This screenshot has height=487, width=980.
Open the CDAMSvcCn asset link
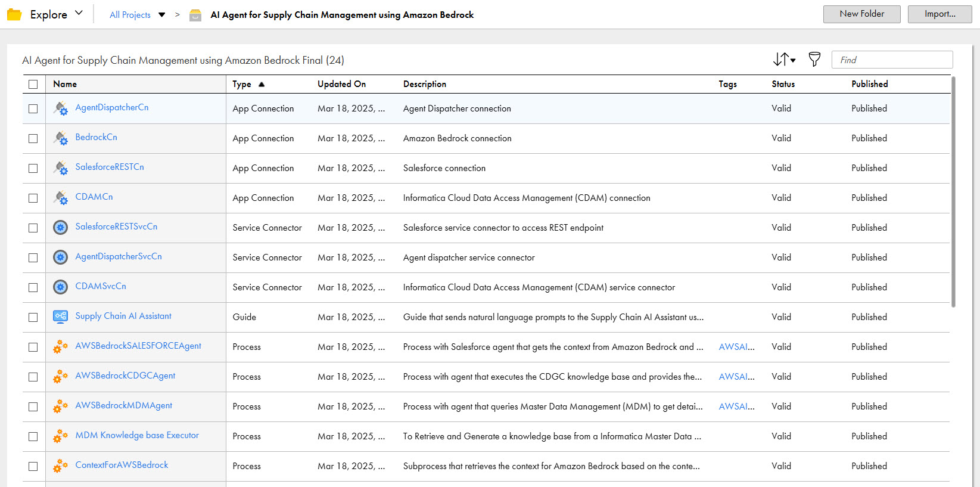pos(101,286)
